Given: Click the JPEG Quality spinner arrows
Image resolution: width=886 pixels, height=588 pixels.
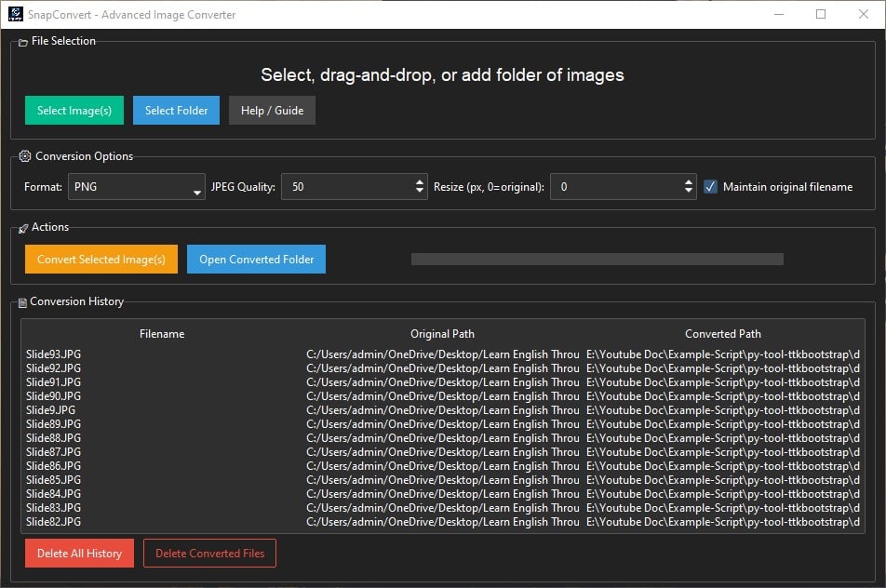Looking at the screenshot, I should point(420,187).
